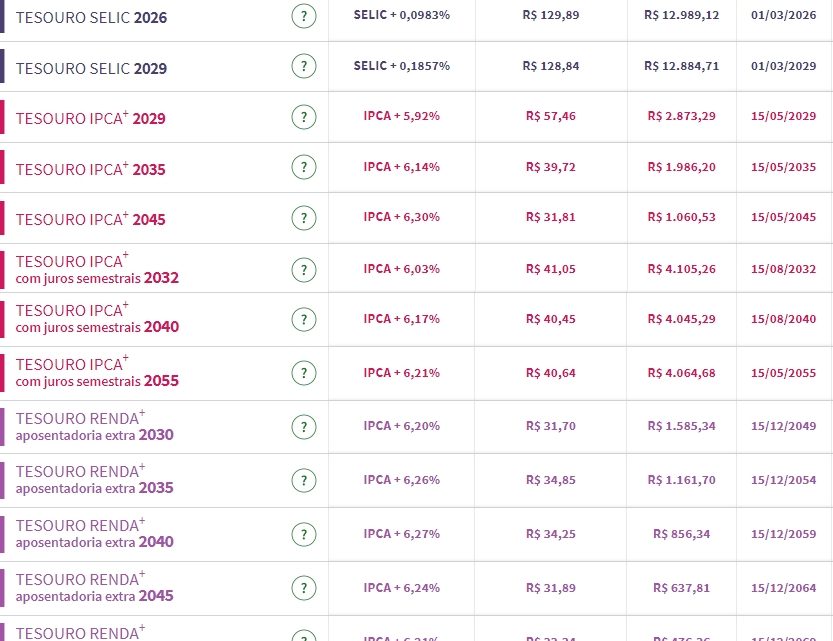Click the rate 'IPCA + 6,20%'
833x641 pixels.
click(402, 426)
